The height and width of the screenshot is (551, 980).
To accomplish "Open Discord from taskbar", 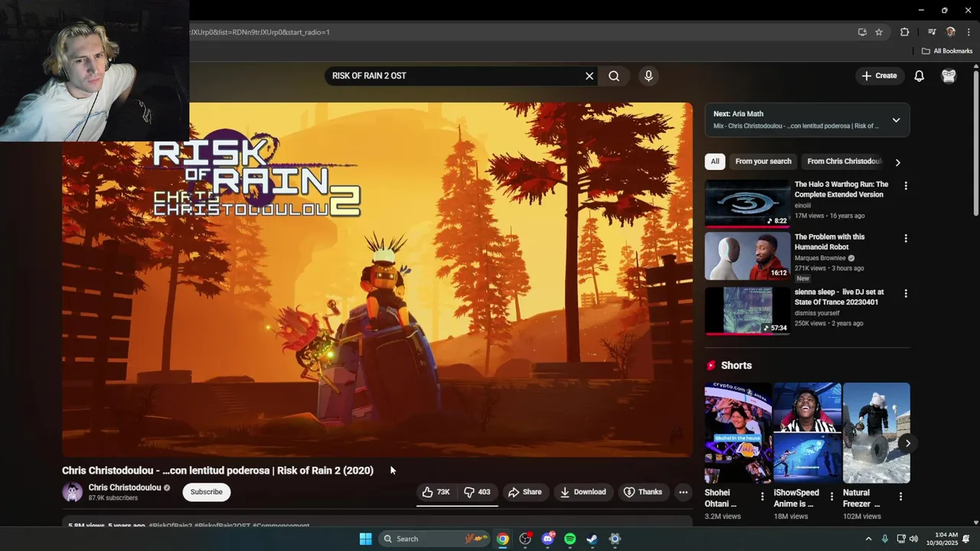I will (547, 539).
